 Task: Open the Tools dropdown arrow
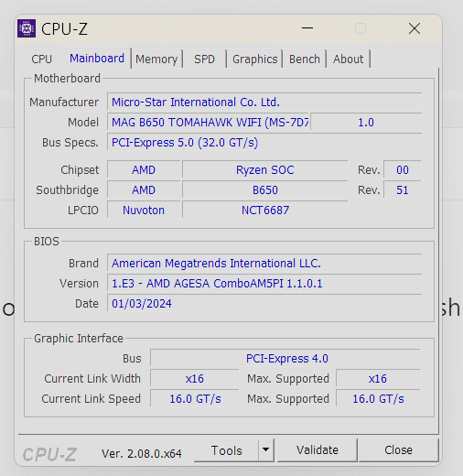pyautogui.click(x=266, y=450)
